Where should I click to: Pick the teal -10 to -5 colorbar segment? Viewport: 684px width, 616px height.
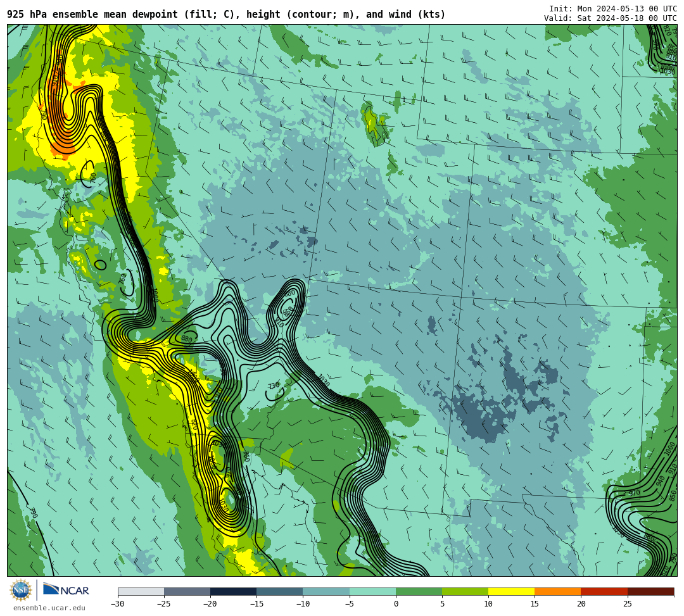coord(326,591)
